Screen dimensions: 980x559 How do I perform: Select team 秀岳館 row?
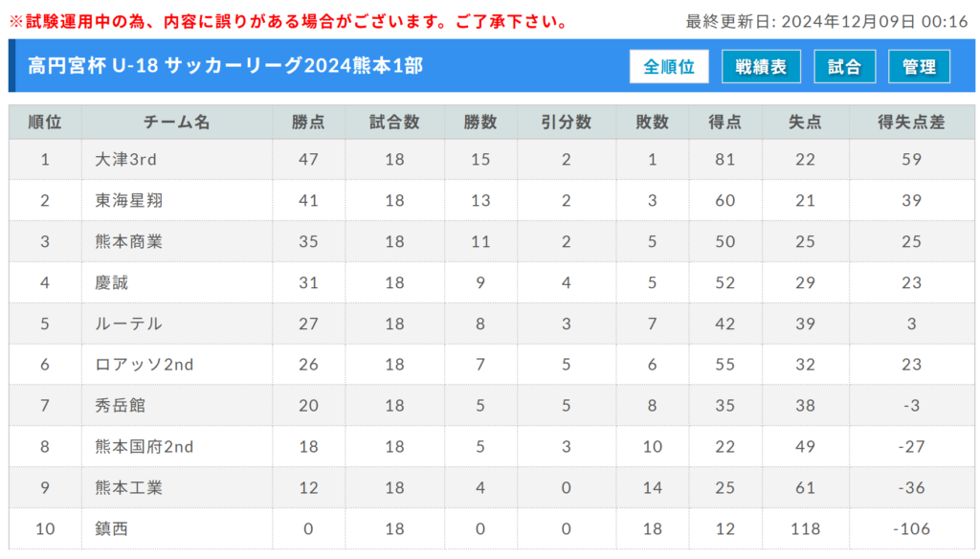coord(492,405)
